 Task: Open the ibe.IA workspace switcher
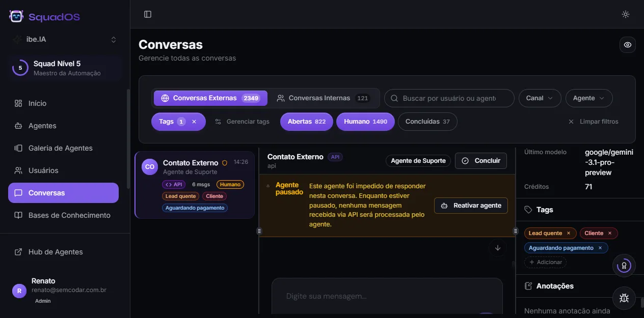click(x=65, y=39)
